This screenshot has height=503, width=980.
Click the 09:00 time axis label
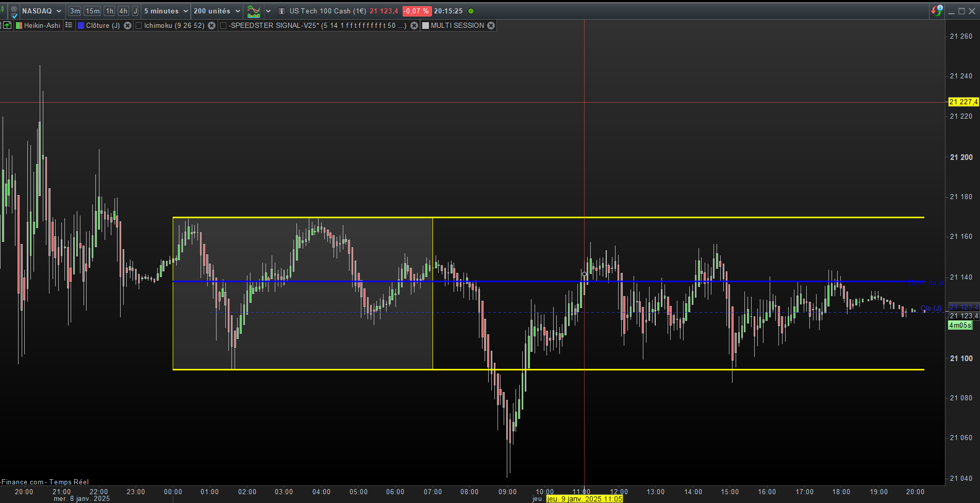(x=507, y=492)
